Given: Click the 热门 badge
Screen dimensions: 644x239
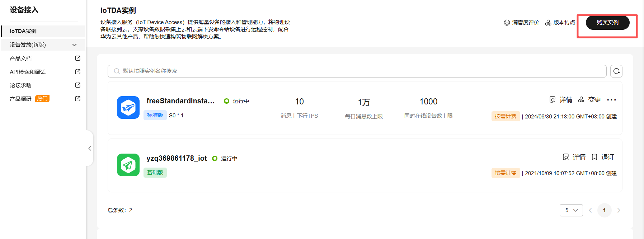Looking at the screenshot, I should click(42, 99).
